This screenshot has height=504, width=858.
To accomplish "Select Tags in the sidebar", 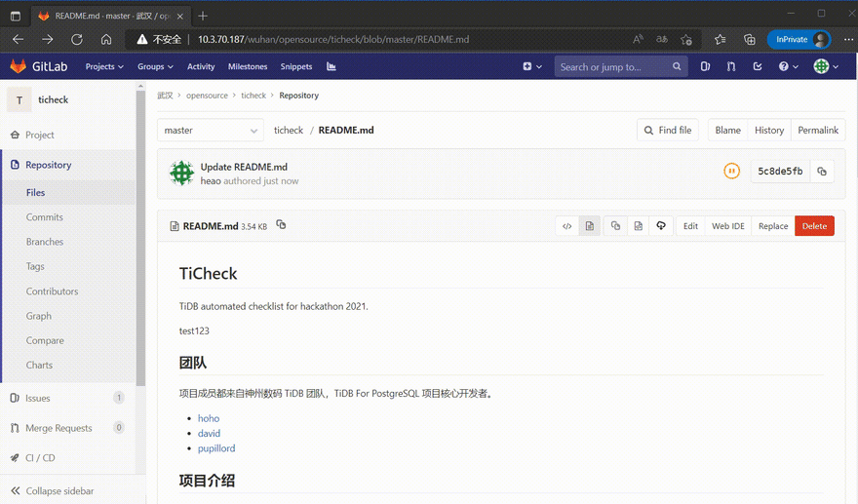I will click(35, 266).
